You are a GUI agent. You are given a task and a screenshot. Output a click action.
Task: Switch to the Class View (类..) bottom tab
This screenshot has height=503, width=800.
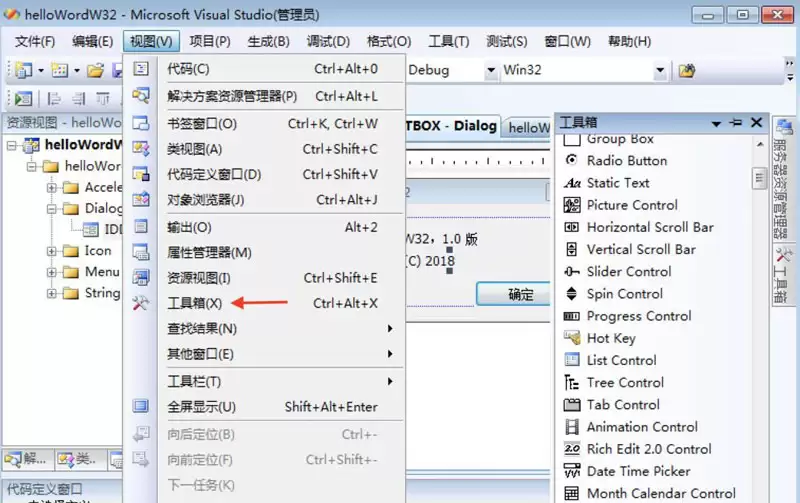pyautogui.click(x=80, y=460)
